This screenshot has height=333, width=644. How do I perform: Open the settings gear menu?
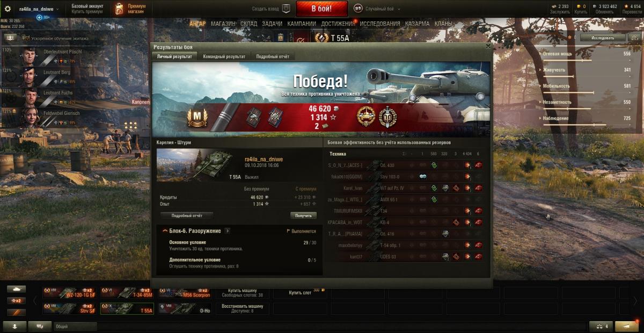[8, 9]
